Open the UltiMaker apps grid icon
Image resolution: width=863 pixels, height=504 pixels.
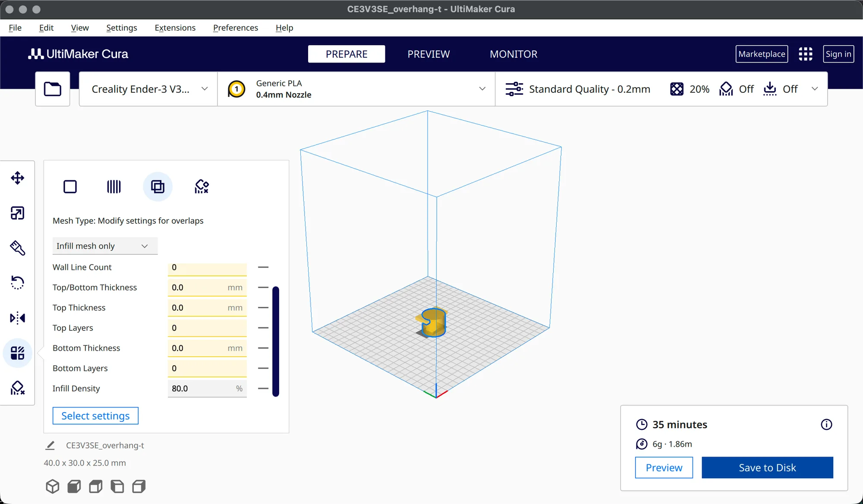click(x=805, y=54)
